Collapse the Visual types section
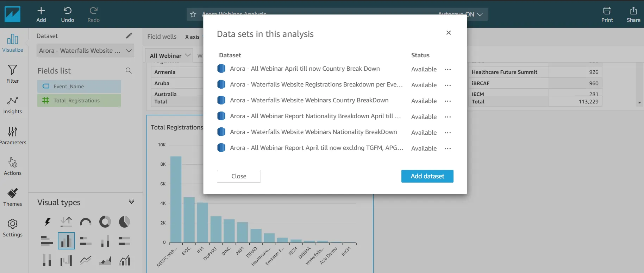 [131, 202]
